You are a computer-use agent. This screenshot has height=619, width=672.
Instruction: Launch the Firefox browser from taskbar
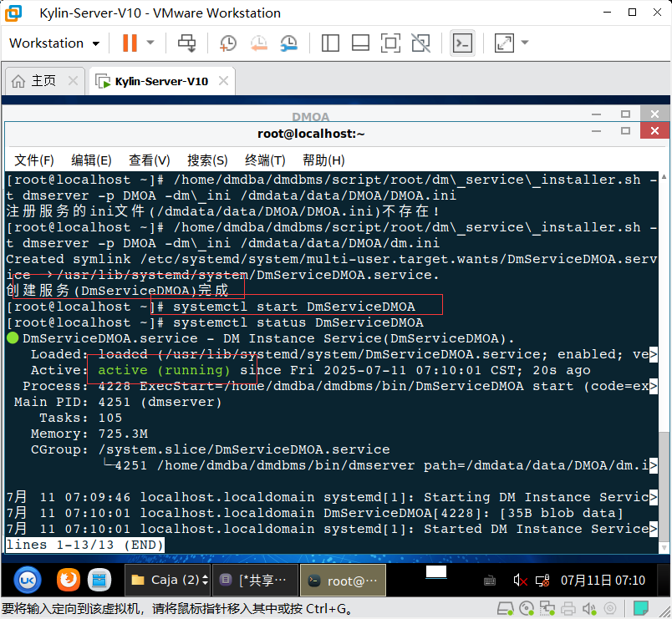(x=69, y=580)
